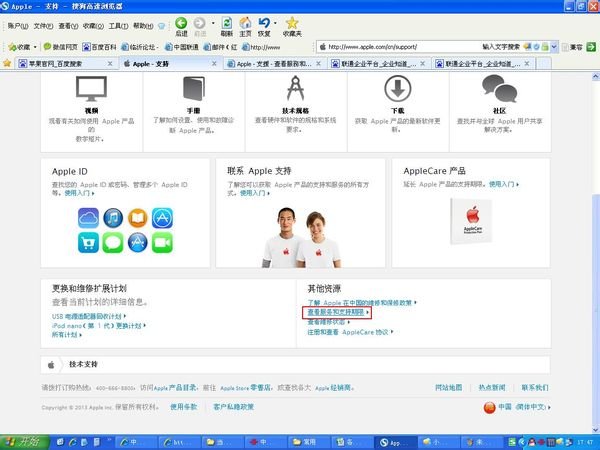Click the orange iBooks icon

pos(138,218)
